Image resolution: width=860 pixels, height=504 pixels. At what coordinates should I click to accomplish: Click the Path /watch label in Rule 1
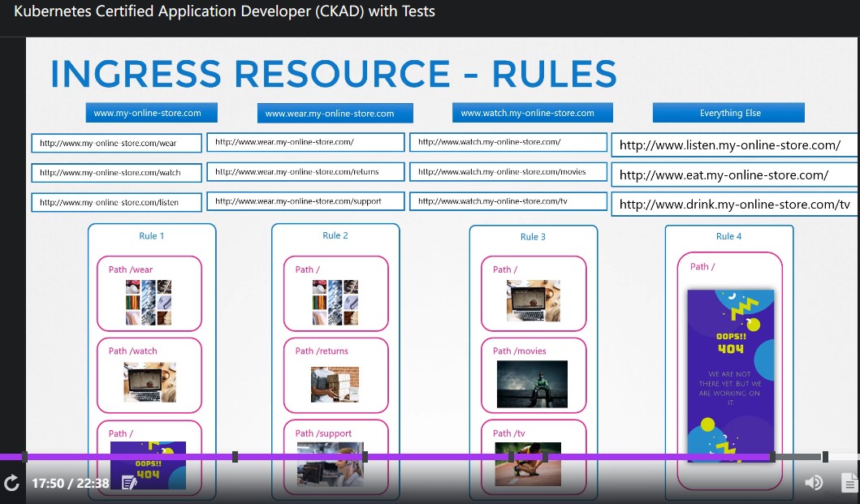coord(132,351)
